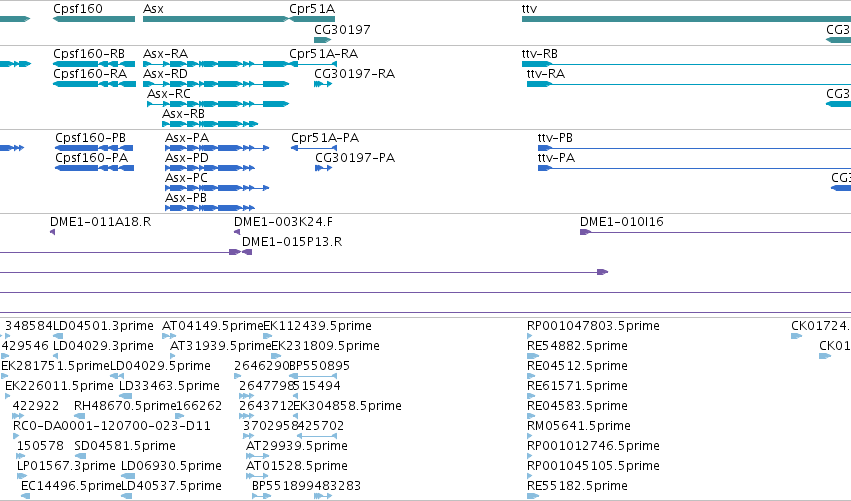
Task: Select the LD33463.5prime EST feature
Action: [125, 396]
